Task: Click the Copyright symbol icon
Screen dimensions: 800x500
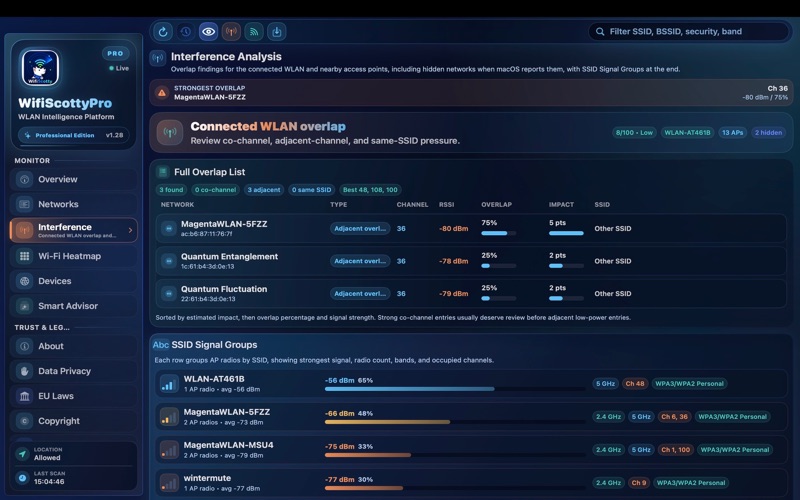Action: [x=24, y=421]
